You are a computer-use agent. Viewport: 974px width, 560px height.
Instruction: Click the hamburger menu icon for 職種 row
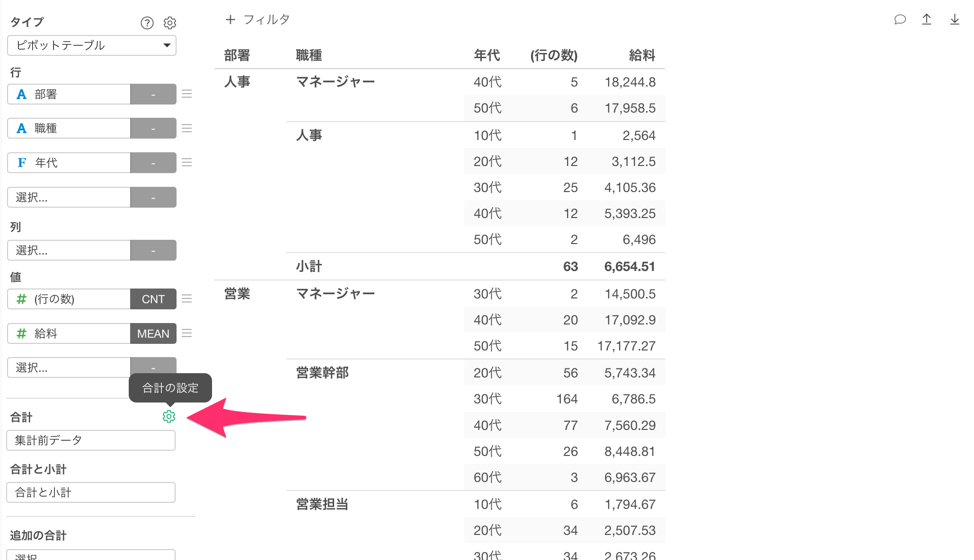pyautogui.click(x=187, y=128)
